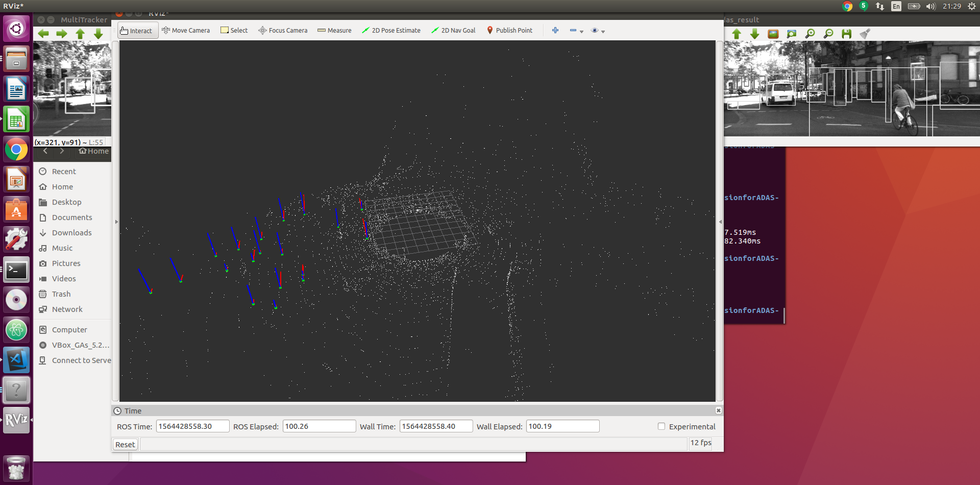Pan left in the MultiTracker window

(43, 34)
